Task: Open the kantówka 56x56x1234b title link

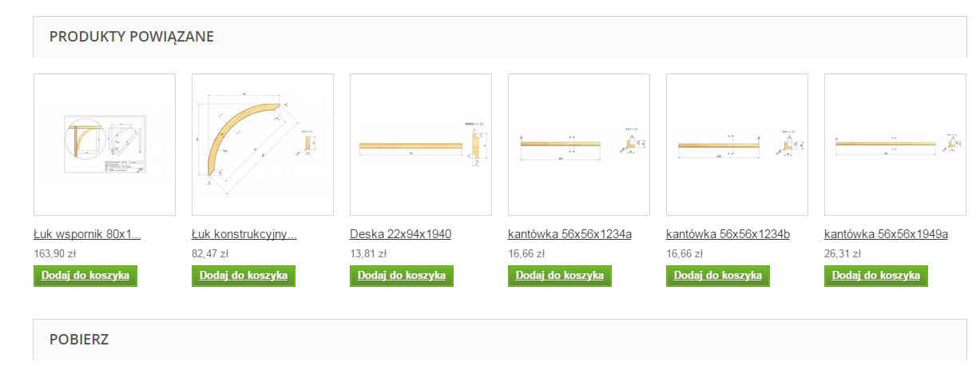Action: 728,234
